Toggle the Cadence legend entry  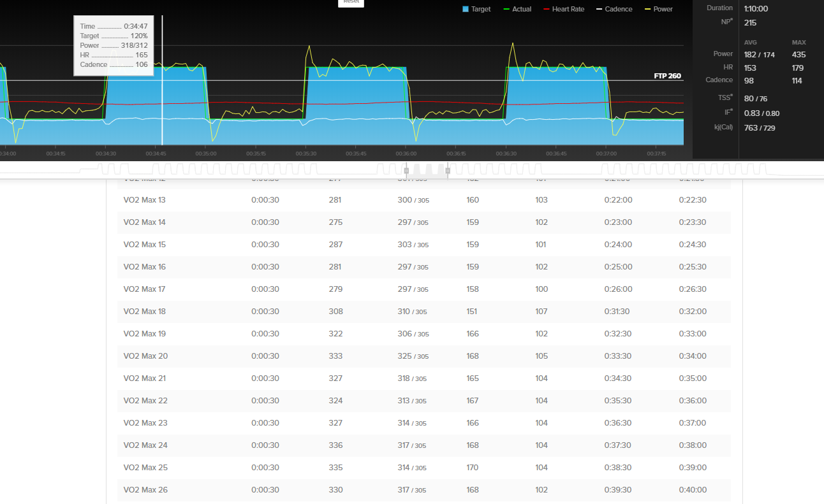(x=614, y=9)
